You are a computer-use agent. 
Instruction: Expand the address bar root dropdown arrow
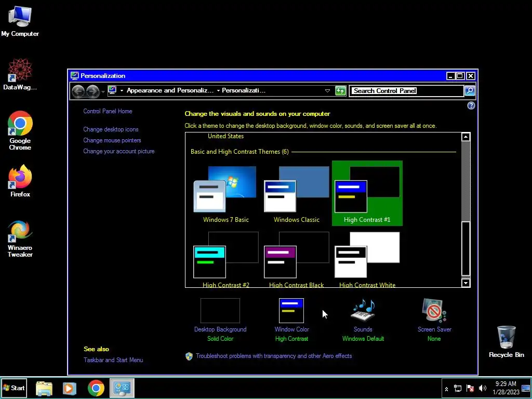[122, 90]
